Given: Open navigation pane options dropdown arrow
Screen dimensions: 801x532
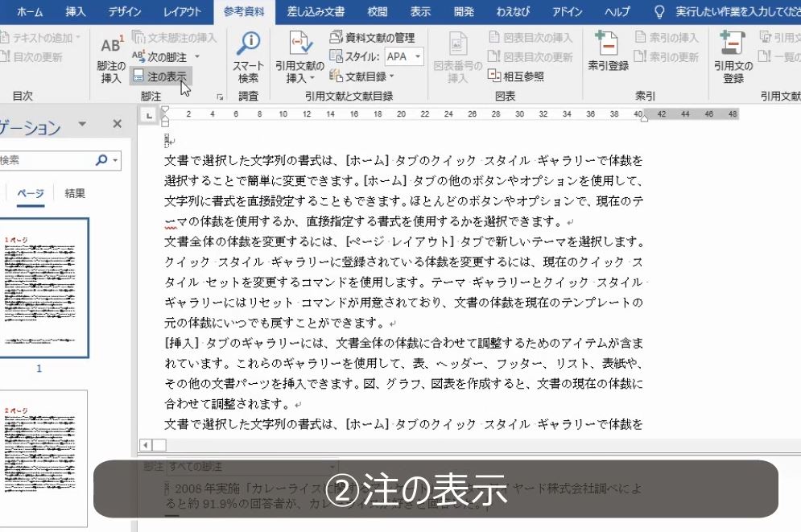Looking at the screenshot, I should (x=82, y=124).
